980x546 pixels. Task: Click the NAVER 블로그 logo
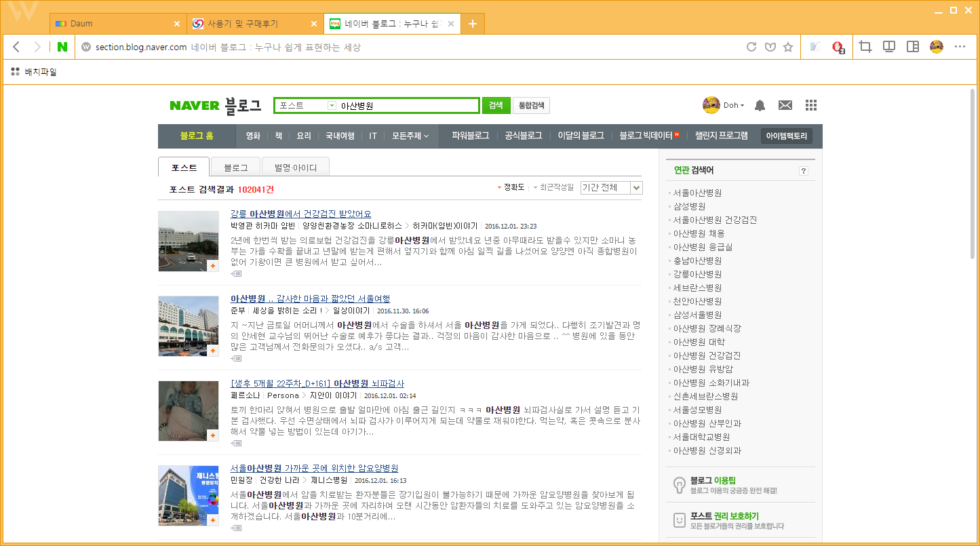[215, 105]
